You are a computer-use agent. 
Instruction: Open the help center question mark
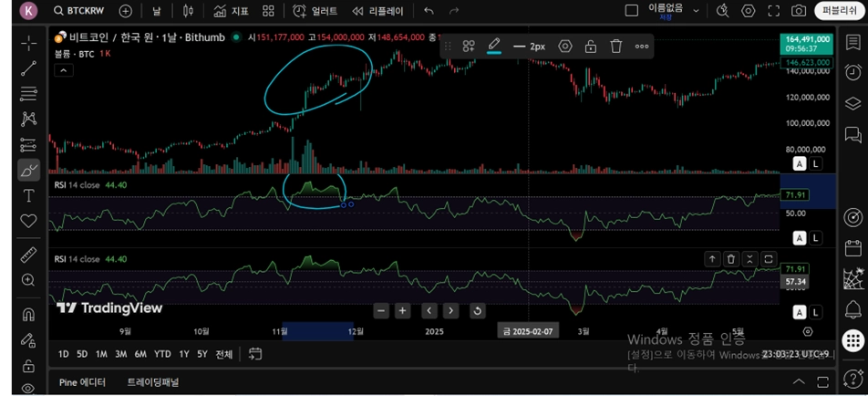[853, 379]
